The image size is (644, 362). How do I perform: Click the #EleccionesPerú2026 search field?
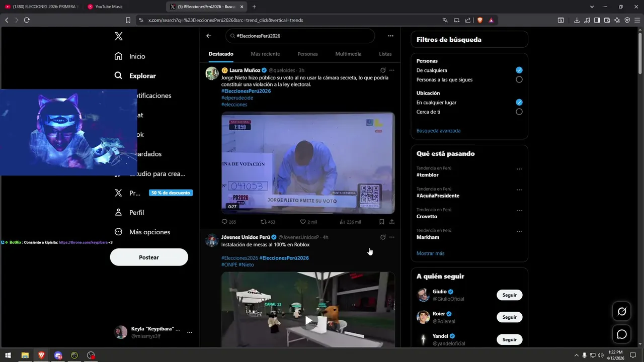[x=300, y=36]
